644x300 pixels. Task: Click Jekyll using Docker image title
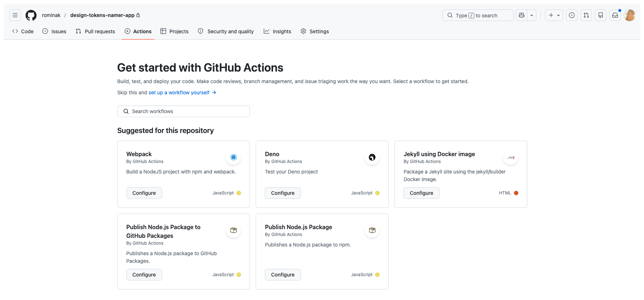(439, 154)
